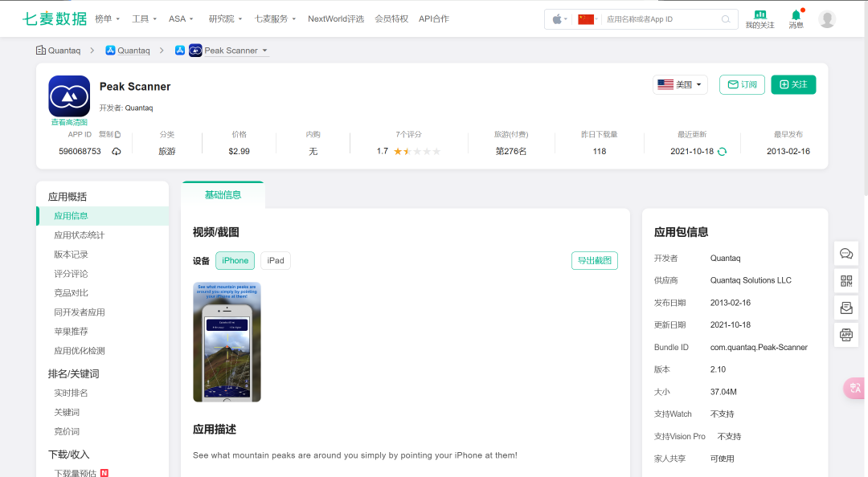This screenshot has width=868, height=477.
Task: Click the Quantaq App Store developer breadcrumb
Action: click(x=128, y=51)
